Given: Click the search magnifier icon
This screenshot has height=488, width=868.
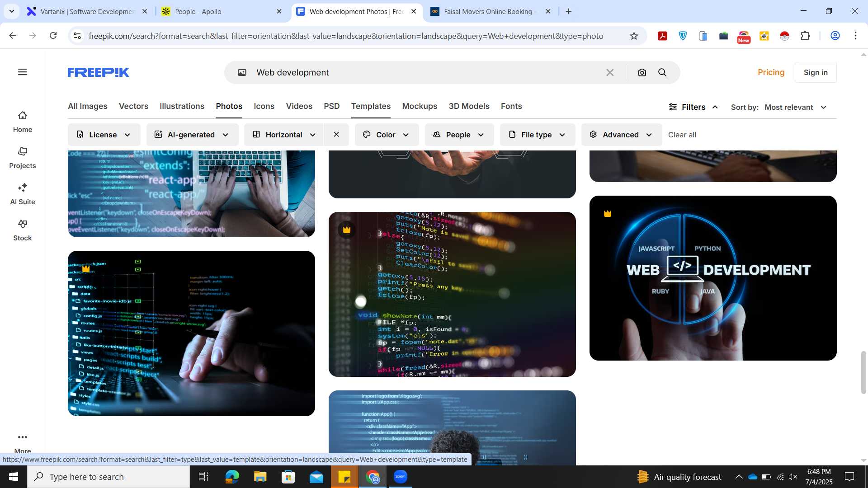Looking at the screenshot, I should (x=662, y=72).
